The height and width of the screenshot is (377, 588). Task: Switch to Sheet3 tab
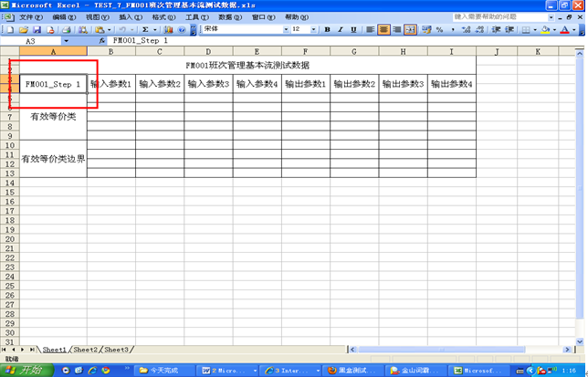click(x=116, y=350)
